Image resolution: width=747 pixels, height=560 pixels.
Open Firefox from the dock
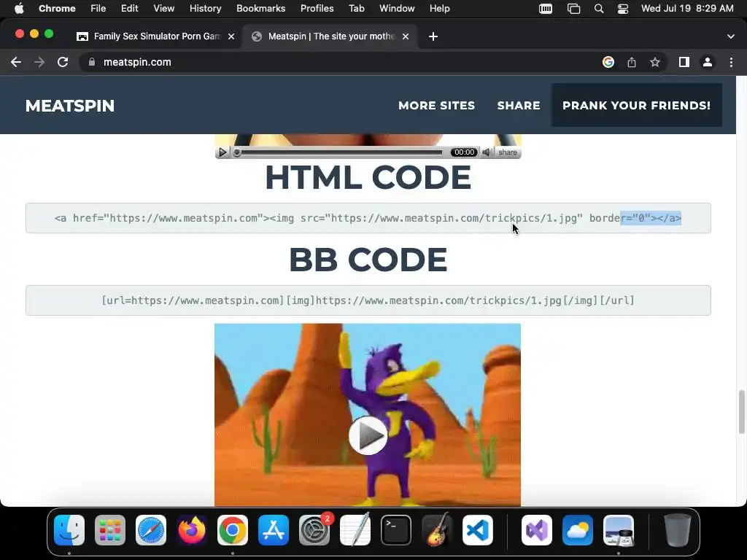pyautogui.click(x=192, y=530)
